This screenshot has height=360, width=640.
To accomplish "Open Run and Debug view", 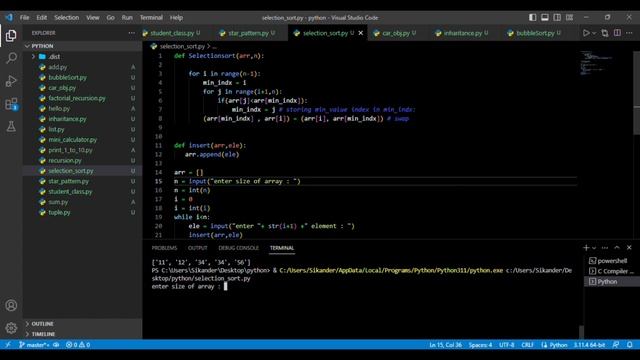I will [x=11, y=81].
